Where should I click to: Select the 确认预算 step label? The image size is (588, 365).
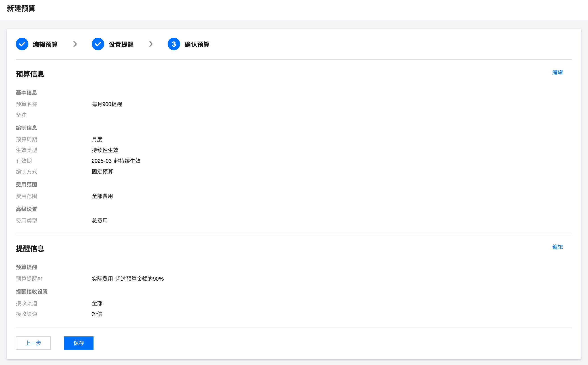[x=197, y=44]
